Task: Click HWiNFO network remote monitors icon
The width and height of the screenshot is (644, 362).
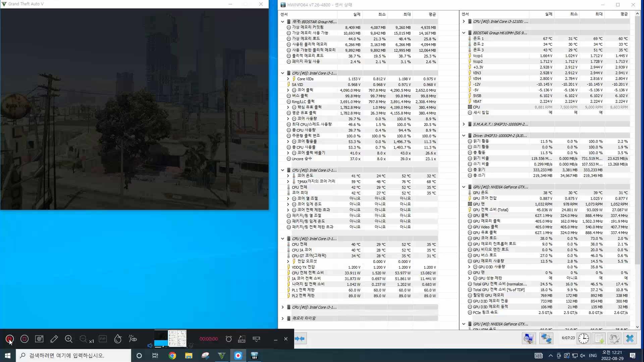Action: (x=546, y=338)
